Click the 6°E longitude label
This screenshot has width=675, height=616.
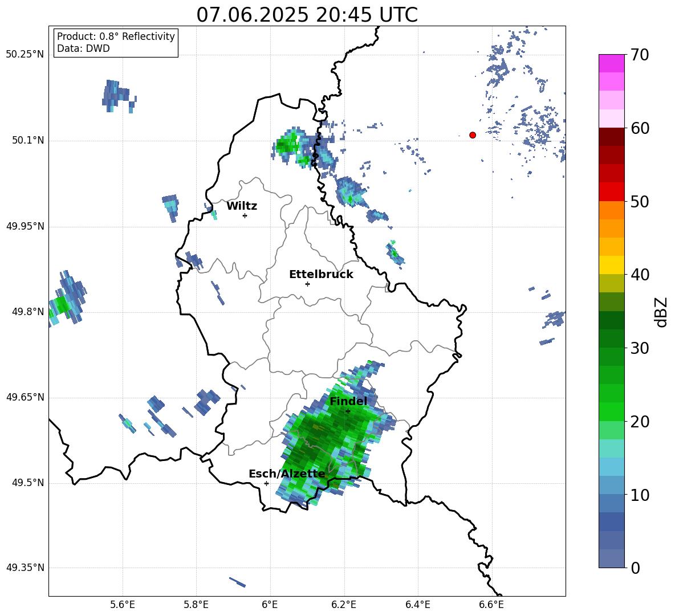[x=270, y=605]
